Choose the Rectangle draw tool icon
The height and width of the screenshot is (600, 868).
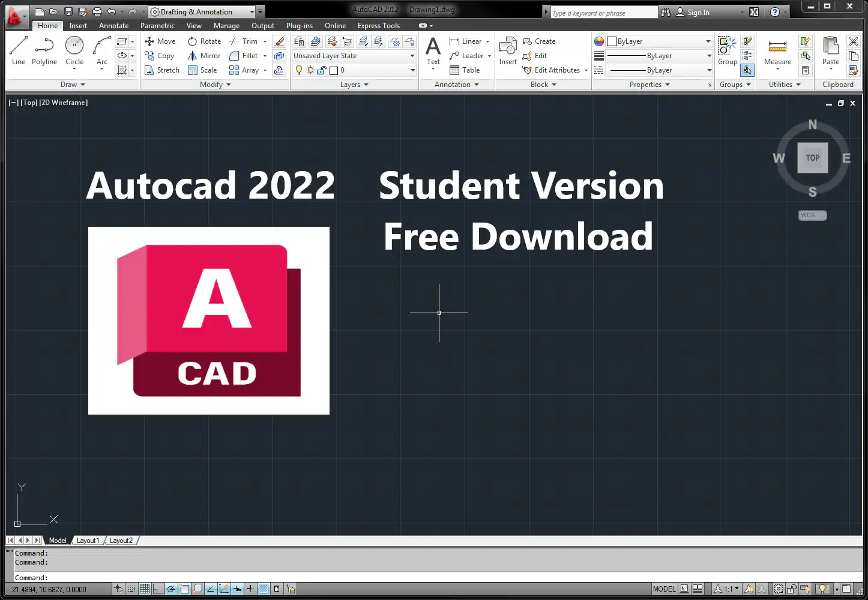point(122,41)
